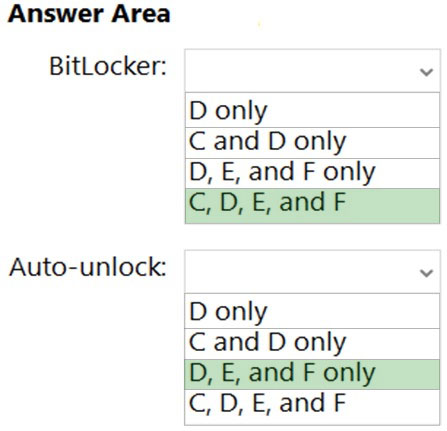Select "C, D, E, and F" for BitLocker
This screenshot has width=447, height=431.
point(312,206)
